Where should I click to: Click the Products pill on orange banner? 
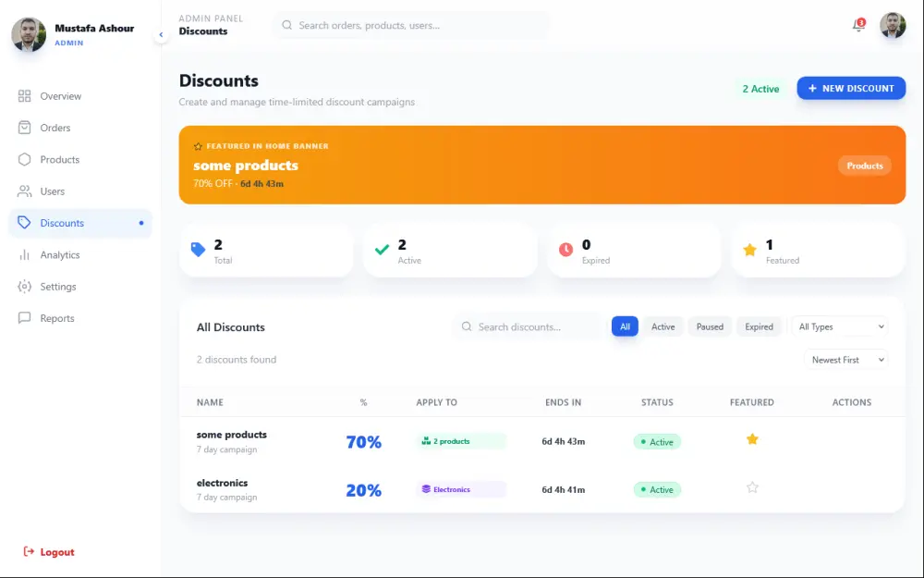865,166
